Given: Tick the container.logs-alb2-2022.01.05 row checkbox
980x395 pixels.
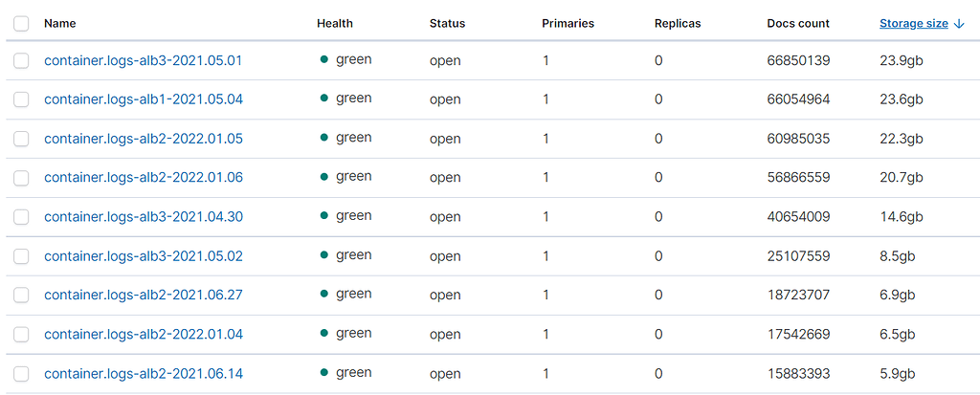Looking at the screenshot, I should (22, 139).
